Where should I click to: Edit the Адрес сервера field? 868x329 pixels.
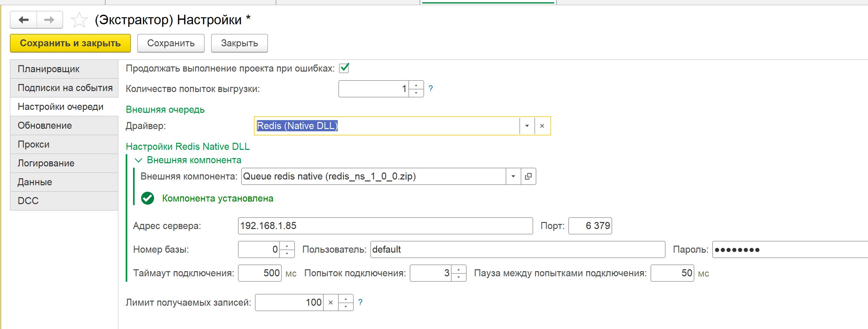pos(385,226)
